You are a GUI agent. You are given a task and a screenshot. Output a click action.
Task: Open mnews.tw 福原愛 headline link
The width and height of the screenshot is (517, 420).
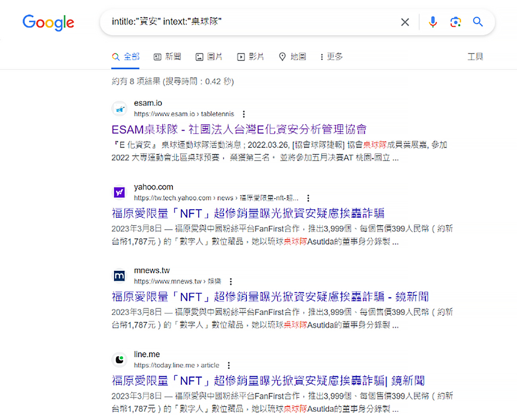pos(270,297)
